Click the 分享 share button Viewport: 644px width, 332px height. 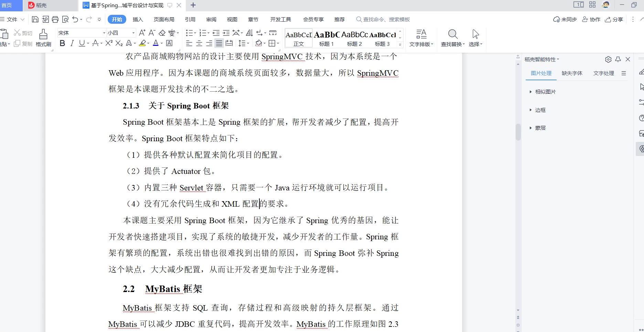[614, 19]
